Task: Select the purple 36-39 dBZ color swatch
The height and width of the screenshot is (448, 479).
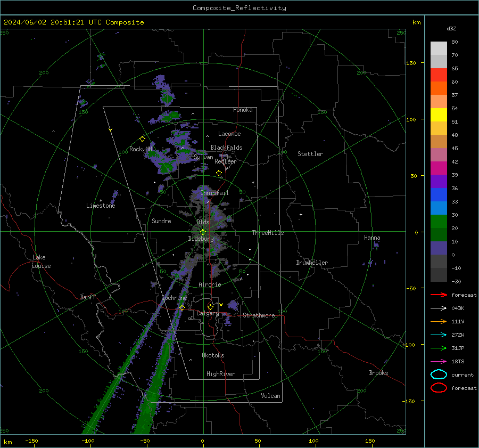Action: (439, 182)
